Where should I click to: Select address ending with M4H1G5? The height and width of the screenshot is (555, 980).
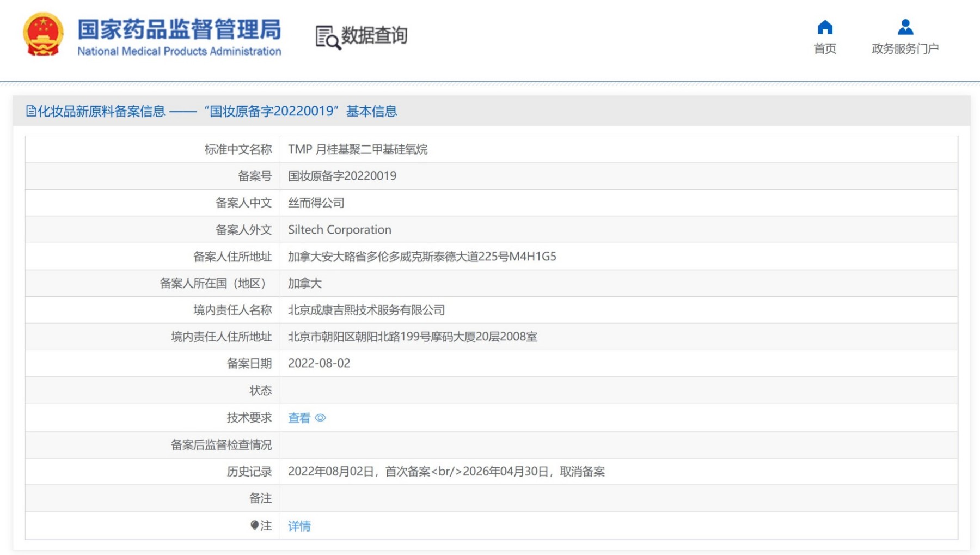click(422, 257)
